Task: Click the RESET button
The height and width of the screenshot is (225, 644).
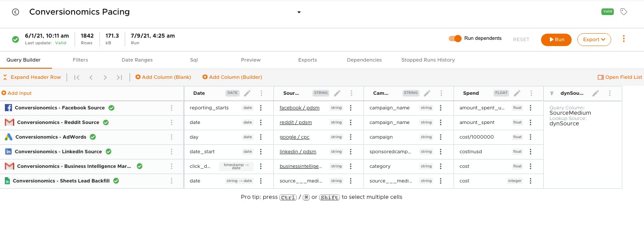Action: click(x=521, y=39)
